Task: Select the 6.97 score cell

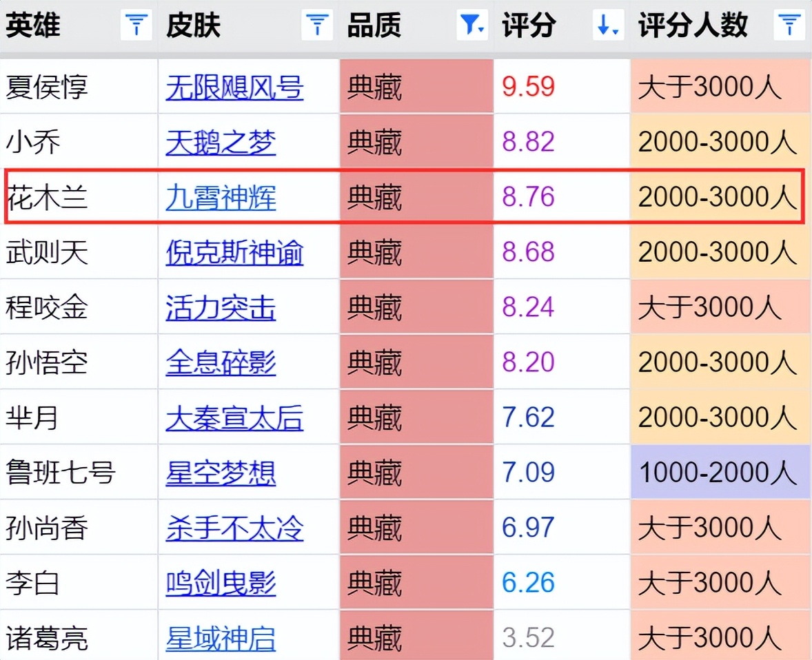Action: [x=562, y=527]
